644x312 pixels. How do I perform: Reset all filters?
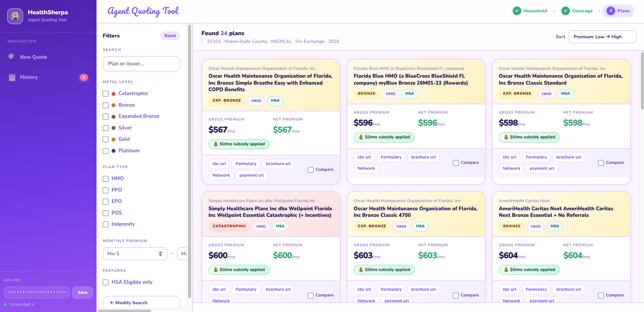point(170,36)
